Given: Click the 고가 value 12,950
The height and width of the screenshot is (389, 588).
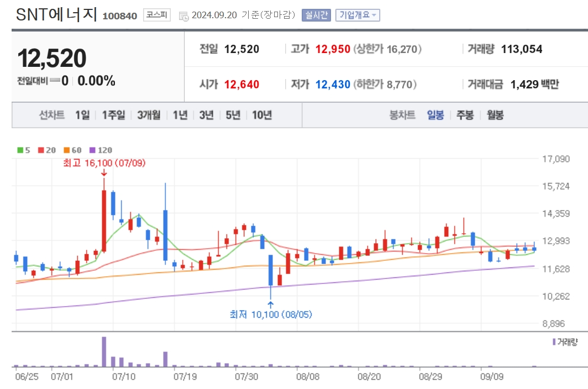Looking at the screenshot, I should (333, 49).
